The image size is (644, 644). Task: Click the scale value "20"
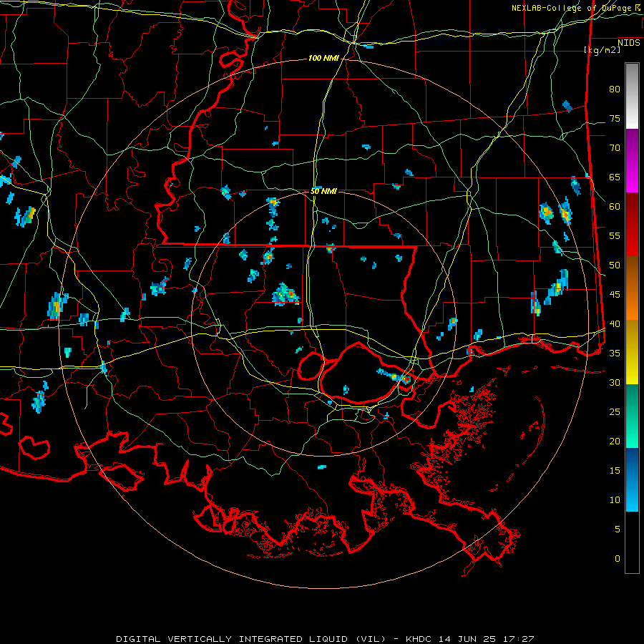tap(615, 441)
